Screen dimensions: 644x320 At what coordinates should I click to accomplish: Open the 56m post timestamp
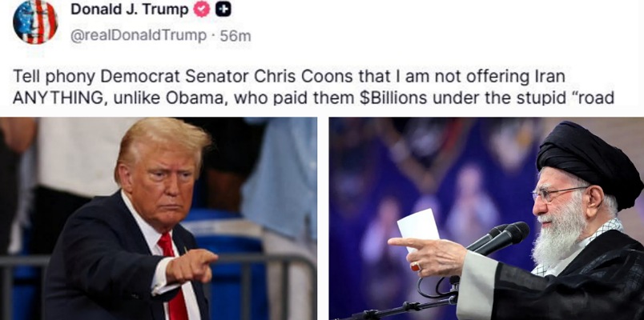[x=235, y=36]
